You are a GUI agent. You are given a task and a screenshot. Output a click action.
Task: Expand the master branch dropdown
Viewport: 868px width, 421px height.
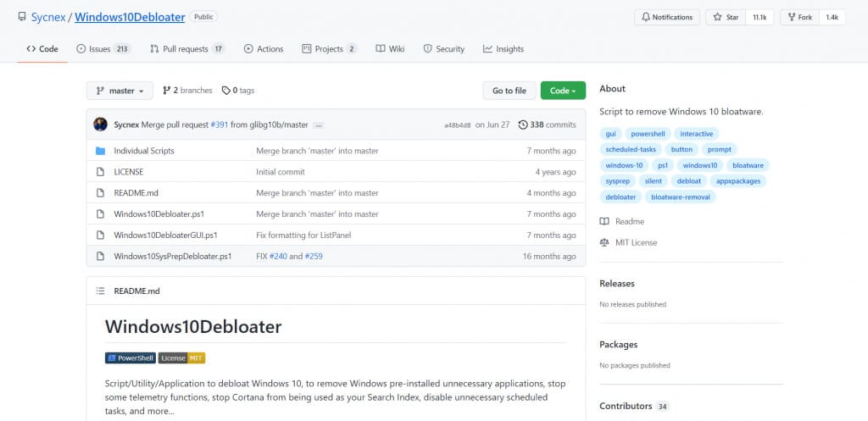click(120, 91)
